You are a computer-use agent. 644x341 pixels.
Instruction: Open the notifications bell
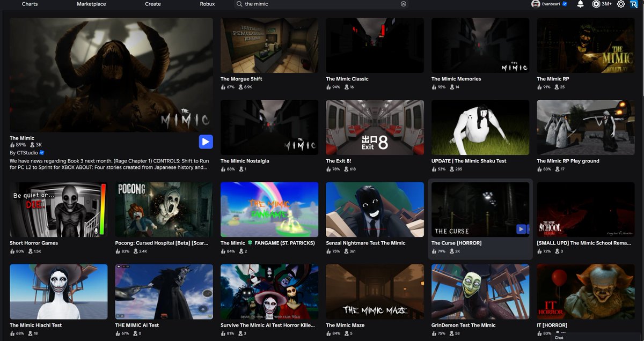coord(580,4)
